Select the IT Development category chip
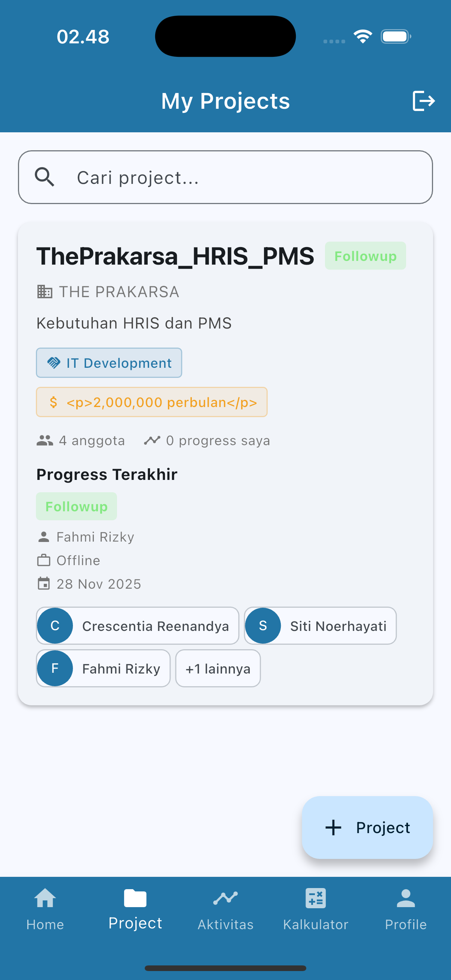This screenshot has width=451, height=980. pos(109,363)
